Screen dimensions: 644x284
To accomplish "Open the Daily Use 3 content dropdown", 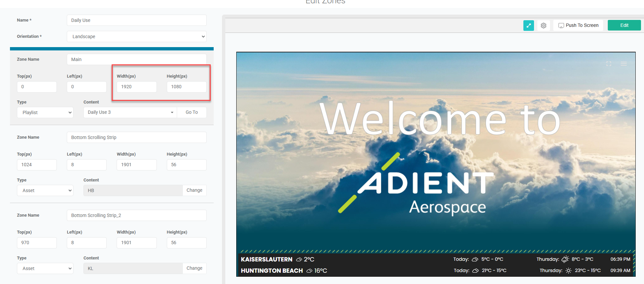I will point(130,112).
